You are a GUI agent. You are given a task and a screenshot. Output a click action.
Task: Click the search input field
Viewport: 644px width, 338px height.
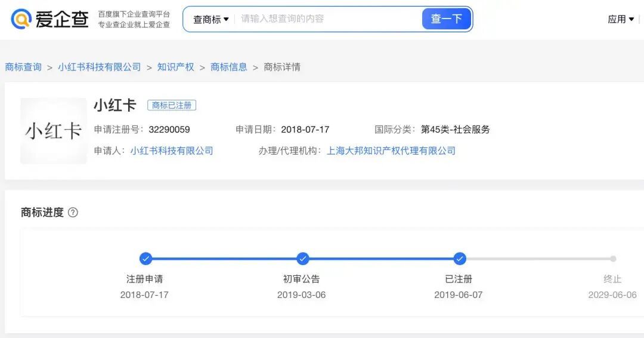point(328,19)
